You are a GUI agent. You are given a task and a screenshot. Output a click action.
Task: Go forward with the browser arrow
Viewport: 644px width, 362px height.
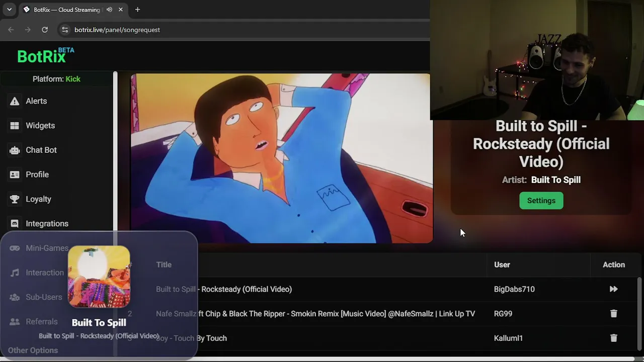pos(28,30)
